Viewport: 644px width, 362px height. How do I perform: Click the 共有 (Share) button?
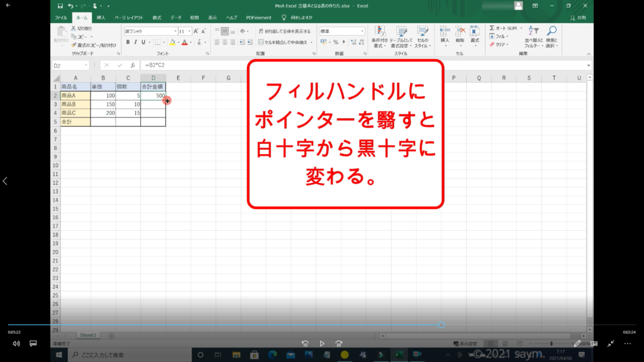[x=579, y=18]
